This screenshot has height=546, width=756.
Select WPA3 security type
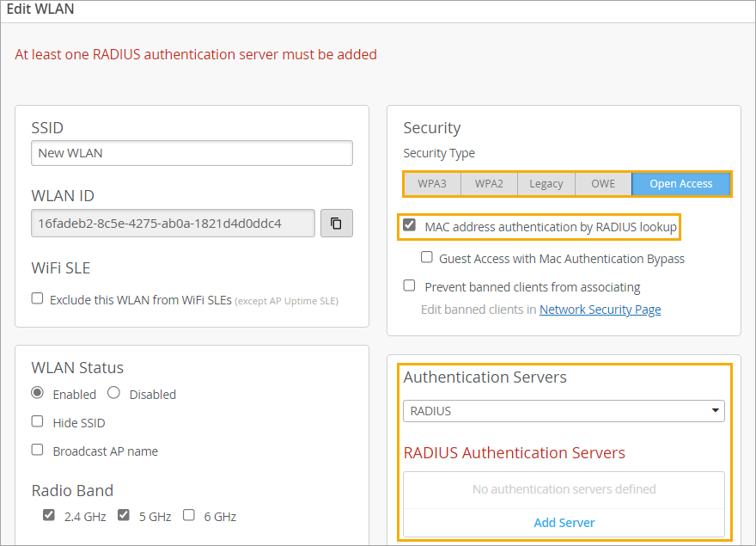[432, 184]
